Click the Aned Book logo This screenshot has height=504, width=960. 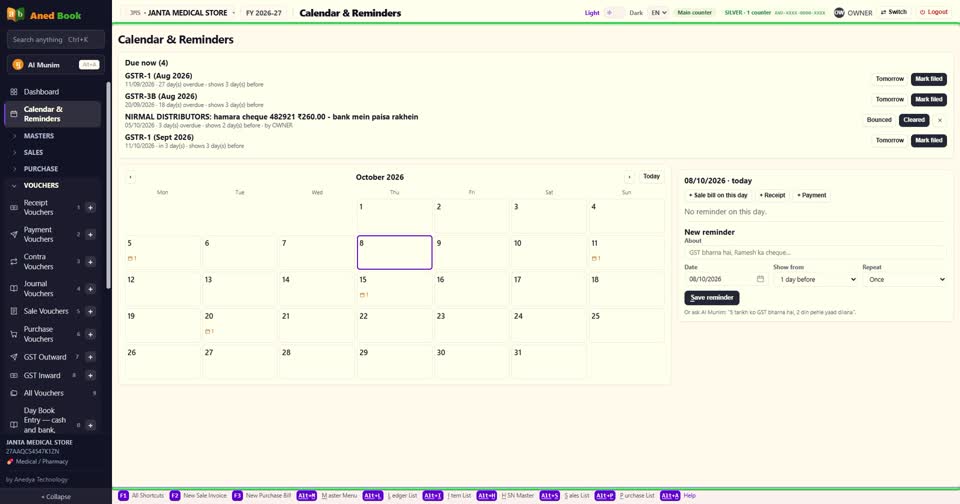pos(44,15)
